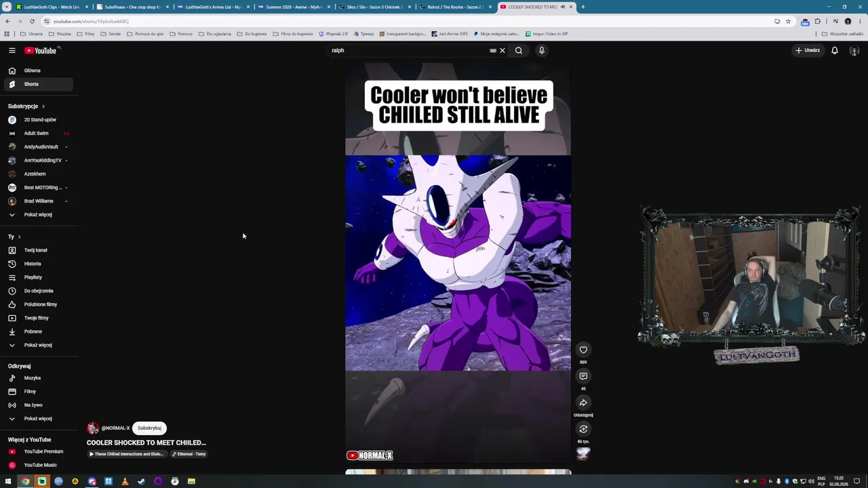868x488 pixels.
Task: Open Twoje filmy in sidebar
Action: [x=38, y=318]
